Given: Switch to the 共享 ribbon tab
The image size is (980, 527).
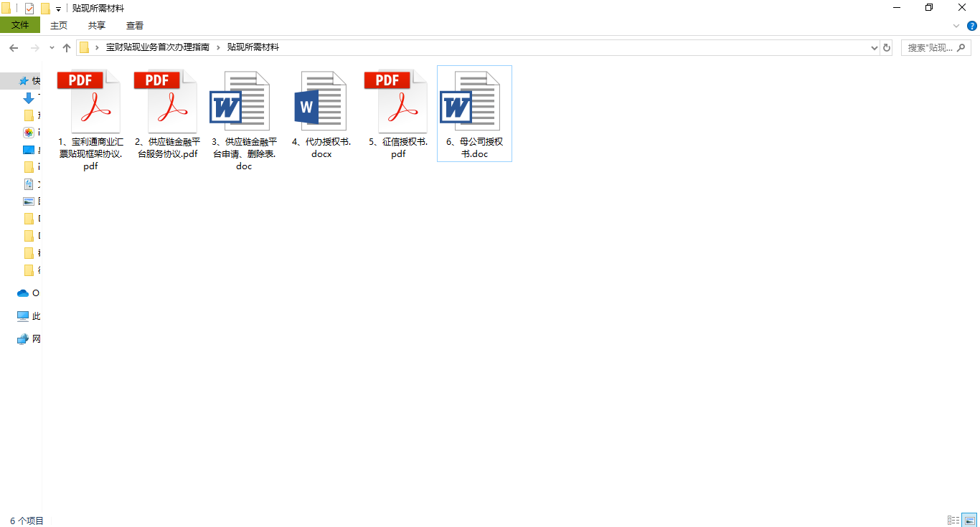Looking at the screenshot, I should 97,25.
